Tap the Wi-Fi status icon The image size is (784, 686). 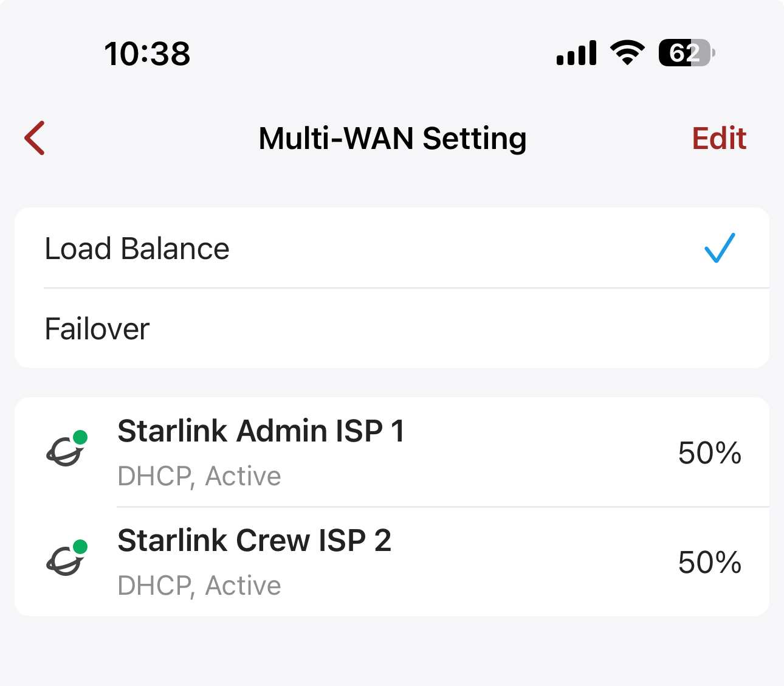(628, 53)
